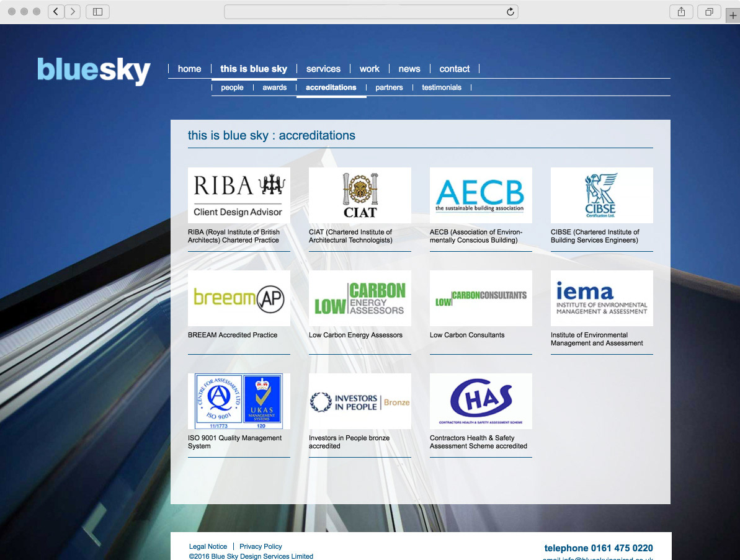Click the RIBA Client Design Advisor logo
The width and height of the screenshot is (740, 560).
point(239,195)
